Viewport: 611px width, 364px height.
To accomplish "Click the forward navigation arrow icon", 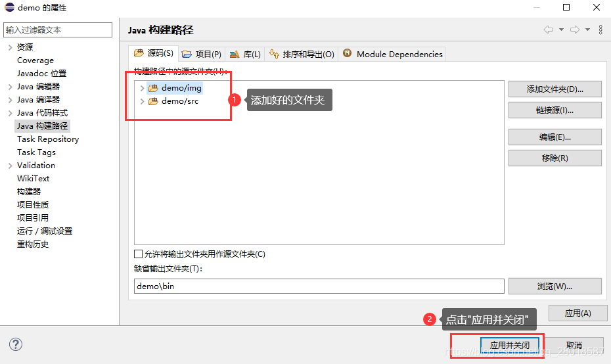I will pos(575,30).
